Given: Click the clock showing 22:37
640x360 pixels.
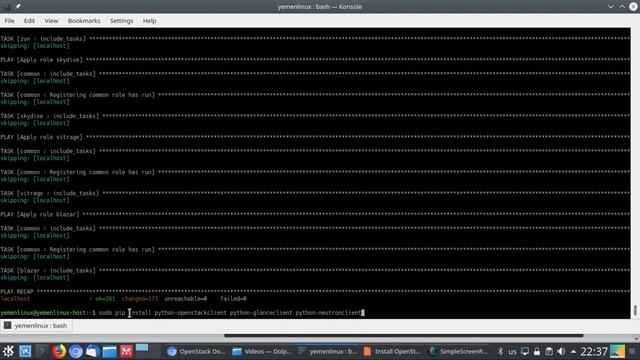Looking at the screenshot, I should (x=594, y=351).
